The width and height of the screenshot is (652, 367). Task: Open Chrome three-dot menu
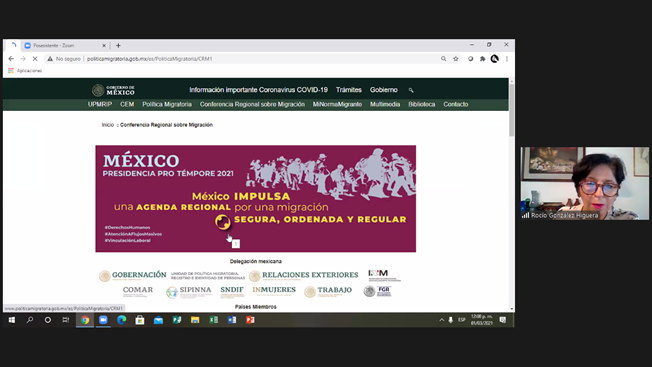pyautogui.click(x=507, y=59)
